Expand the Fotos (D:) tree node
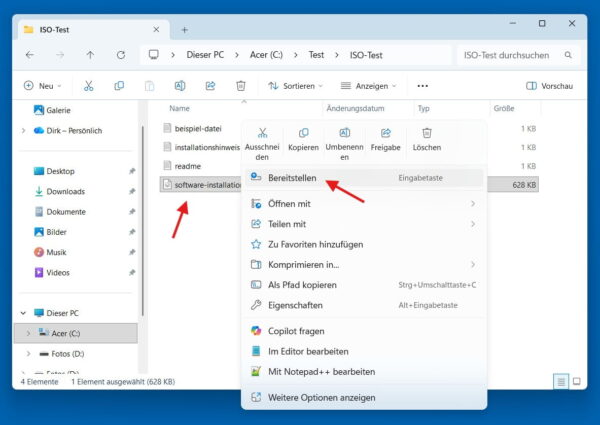The height and width of the screenshot is (425, 600). point(28,353)
